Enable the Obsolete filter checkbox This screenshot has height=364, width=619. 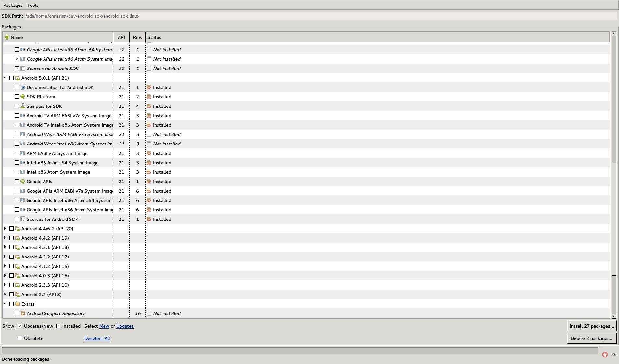pyautogui.click(x=20, y=338)
